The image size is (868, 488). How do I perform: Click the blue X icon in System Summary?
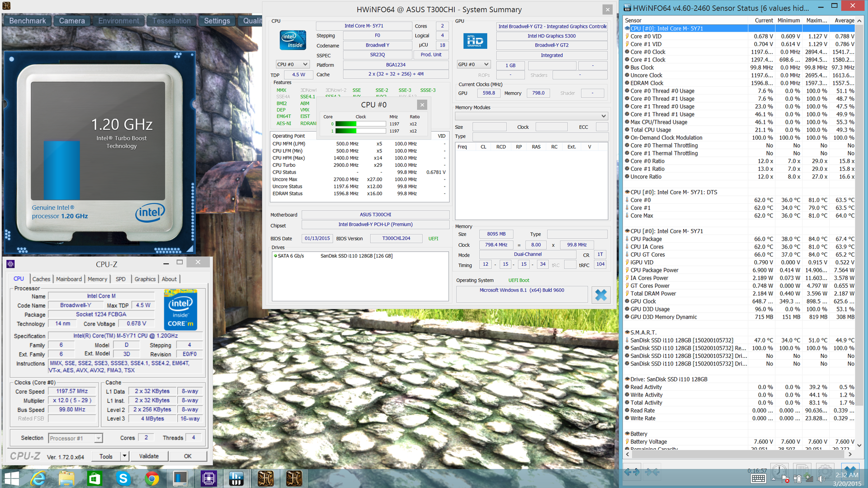pos(600,295)
